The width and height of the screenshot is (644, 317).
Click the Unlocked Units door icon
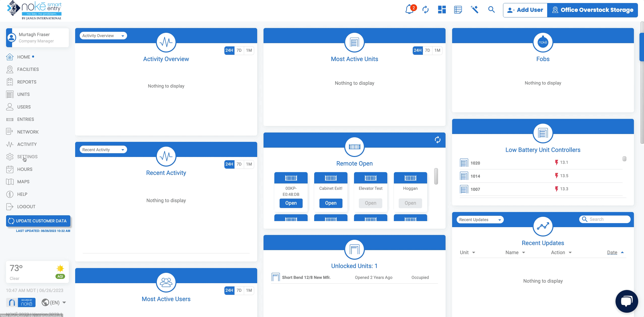[354, 250]
